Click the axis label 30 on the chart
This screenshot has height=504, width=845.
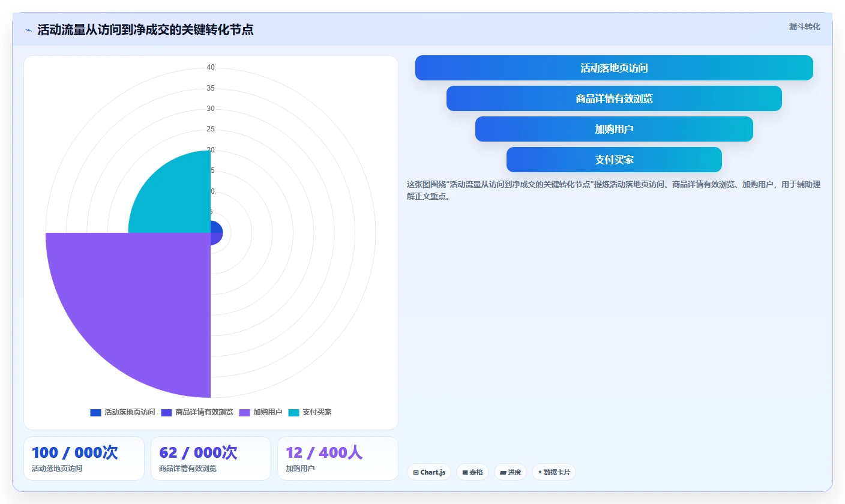pyautogui.click(x=211, y=109)
